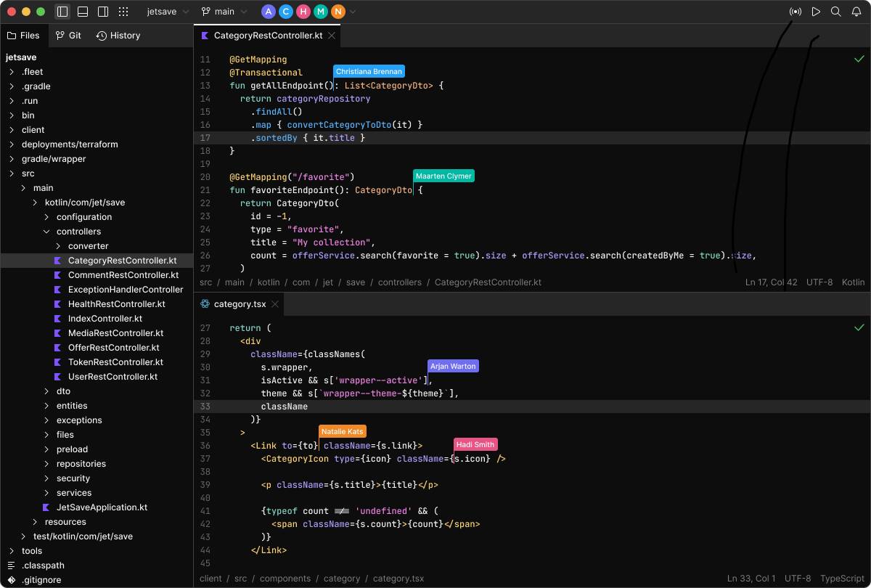Open the workspace layout grid icon
The height and width of the screenshot is (588, 871).
(123, 12)
